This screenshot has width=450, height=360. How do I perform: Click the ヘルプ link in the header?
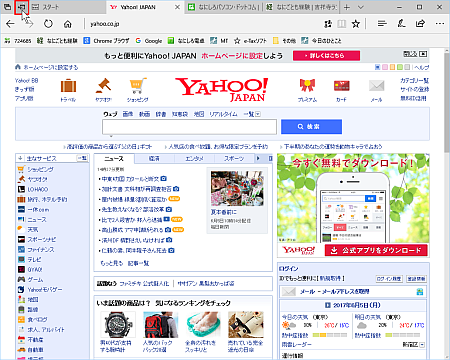pos(422,67)
